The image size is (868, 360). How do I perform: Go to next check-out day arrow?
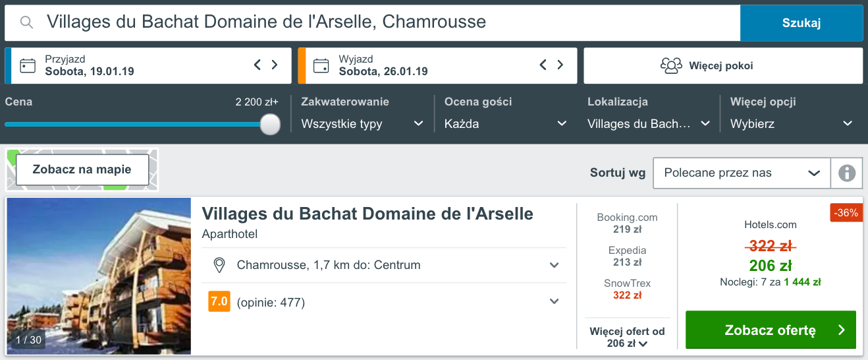click(x=560, y=65)
